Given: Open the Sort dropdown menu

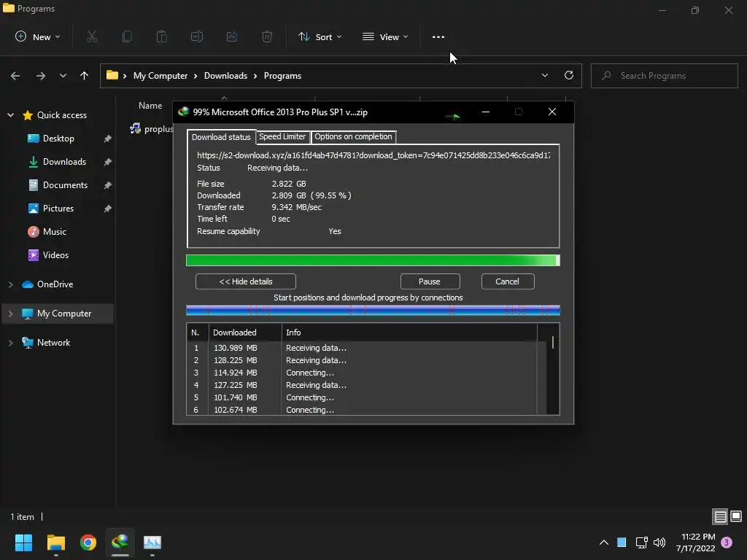Looking at the screenshot, I should pyautogui.click(x=320, y=36).
